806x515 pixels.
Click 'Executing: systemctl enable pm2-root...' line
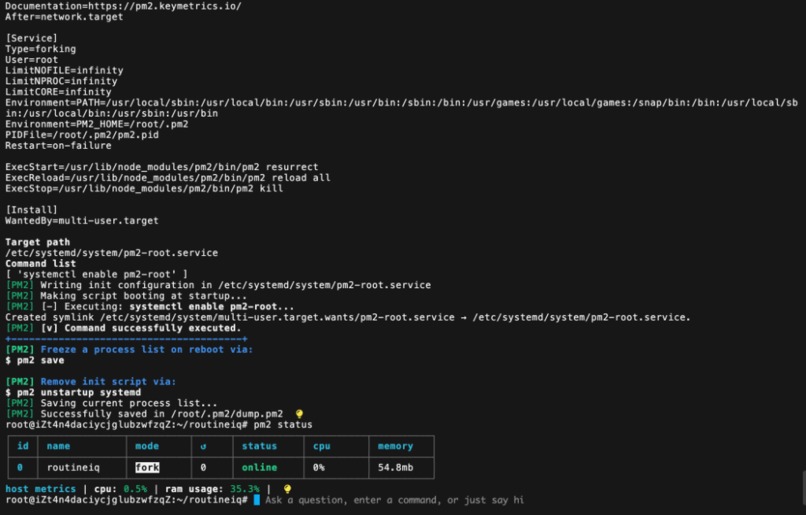150,306
